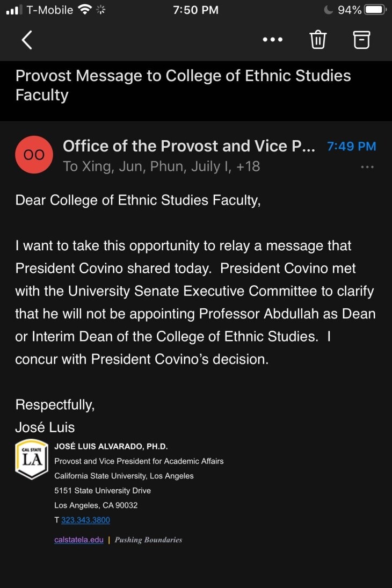Open the three-dot more options menu
Viewport: 392px width, 588px height.
pos(272,40)
